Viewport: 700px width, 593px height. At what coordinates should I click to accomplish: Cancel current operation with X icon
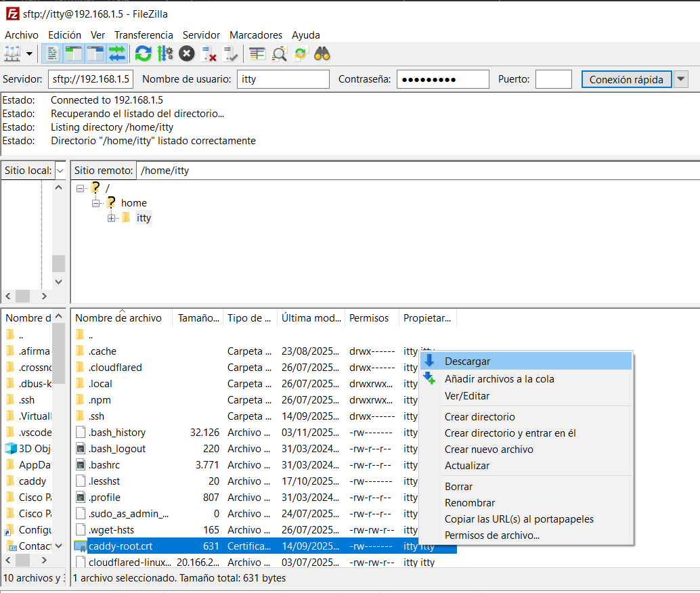point(187,53)
